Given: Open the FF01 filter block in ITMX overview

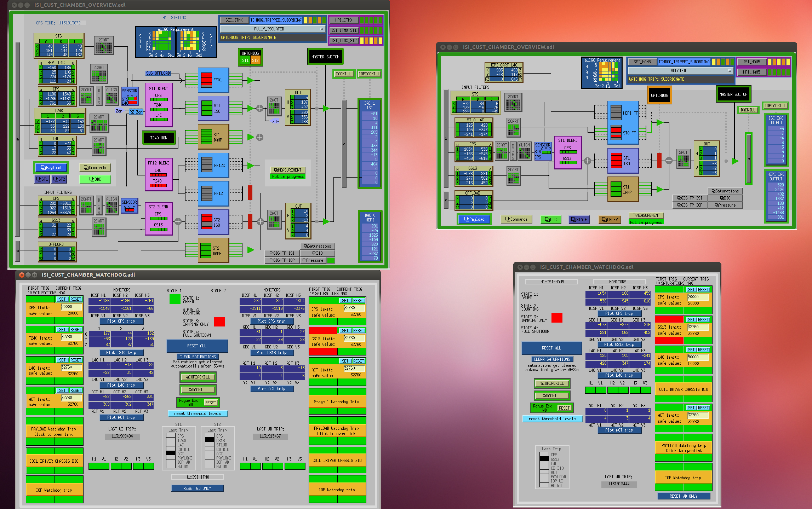Looking at the screenshot, I should pyautogui.click(x=213, y=80).
